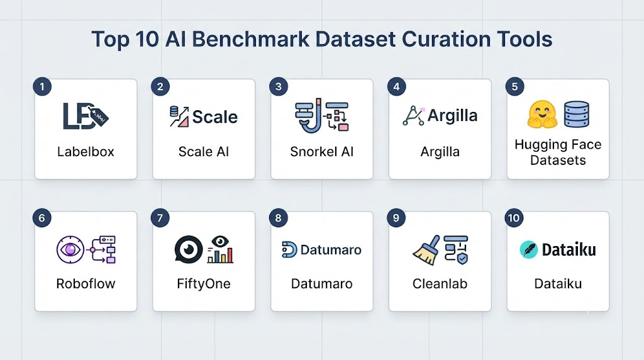Click the Cleanlab text label
This screenshot has width=644, height=360.
tap(440, 284)
